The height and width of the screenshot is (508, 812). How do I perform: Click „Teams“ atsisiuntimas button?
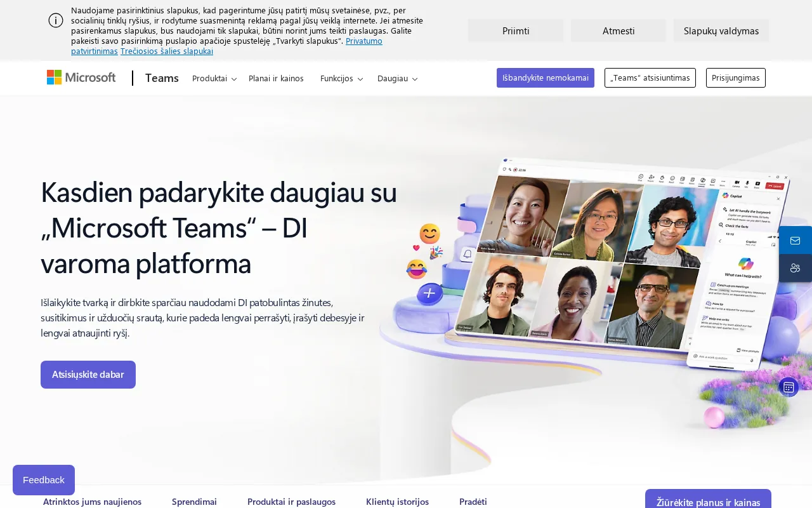[650, 77]
